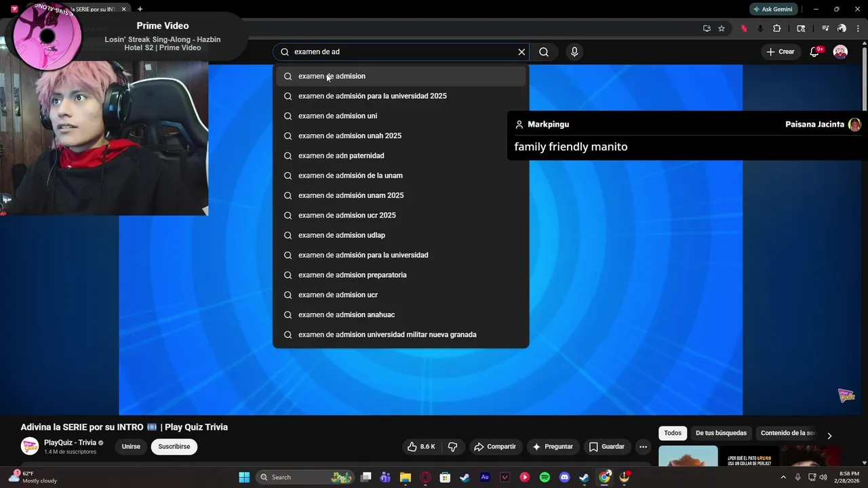Open Microsoft Teams taskbar icon
Screen dimensions: 868x488
tap(385, 477)
